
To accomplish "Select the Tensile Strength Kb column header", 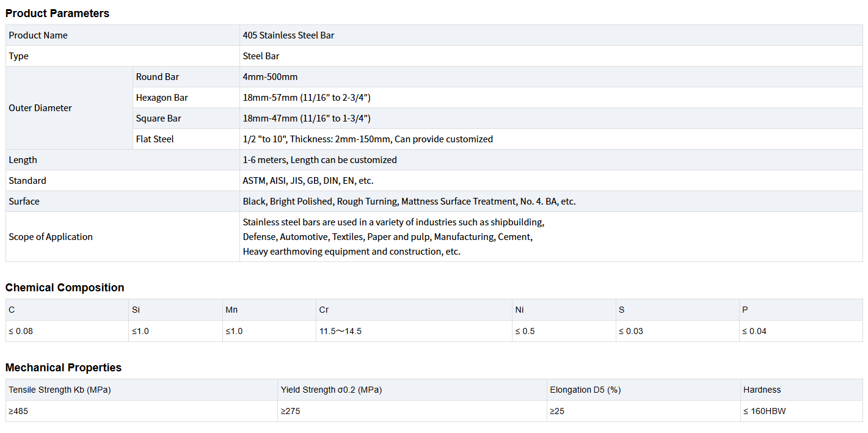I will coord(60,390).
